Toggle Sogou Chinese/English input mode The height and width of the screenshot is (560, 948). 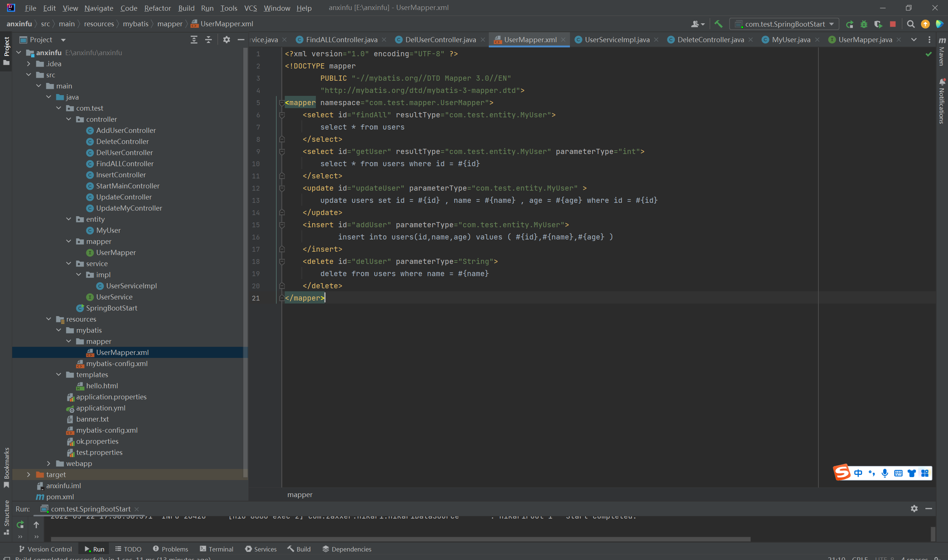(x=858, y=473)
